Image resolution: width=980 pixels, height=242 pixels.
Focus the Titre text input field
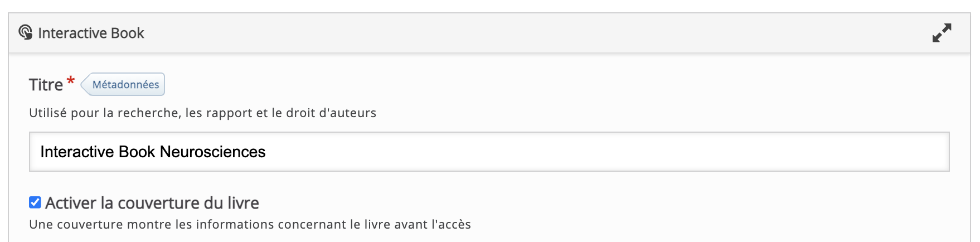tap(488, 152)
